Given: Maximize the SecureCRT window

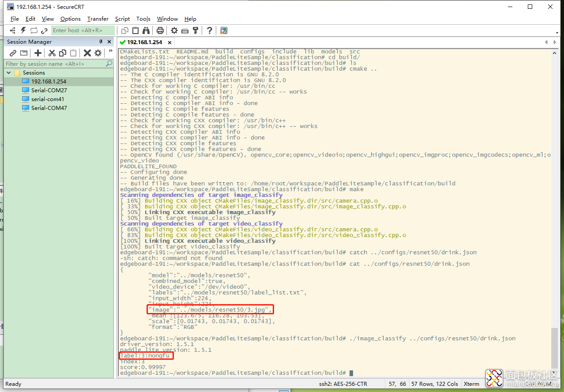Looking at the screenshot, I should pos(530,7).
